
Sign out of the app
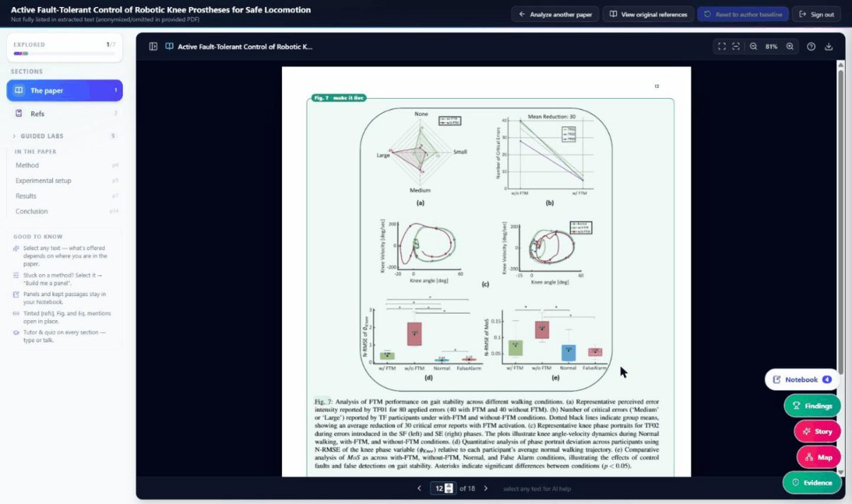coord(816,14)
